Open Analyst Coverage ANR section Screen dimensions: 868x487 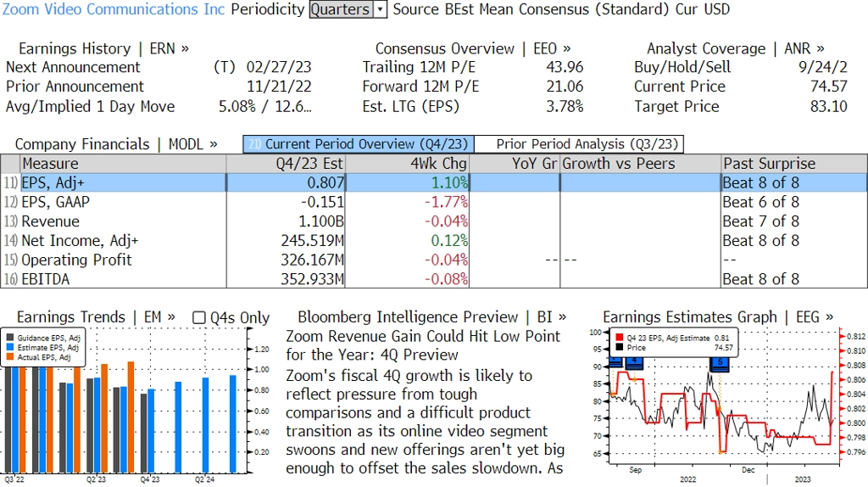(x=736, y=48)
